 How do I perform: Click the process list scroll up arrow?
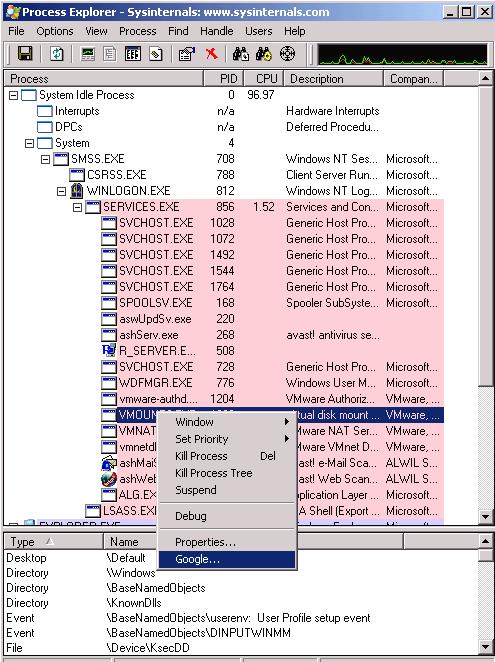click(x=485, y=78)
